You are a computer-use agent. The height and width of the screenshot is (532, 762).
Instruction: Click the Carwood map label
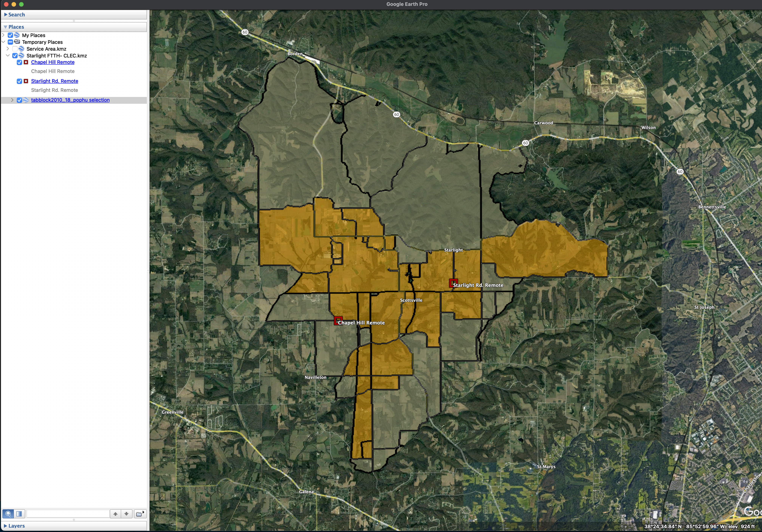point(544,123)
